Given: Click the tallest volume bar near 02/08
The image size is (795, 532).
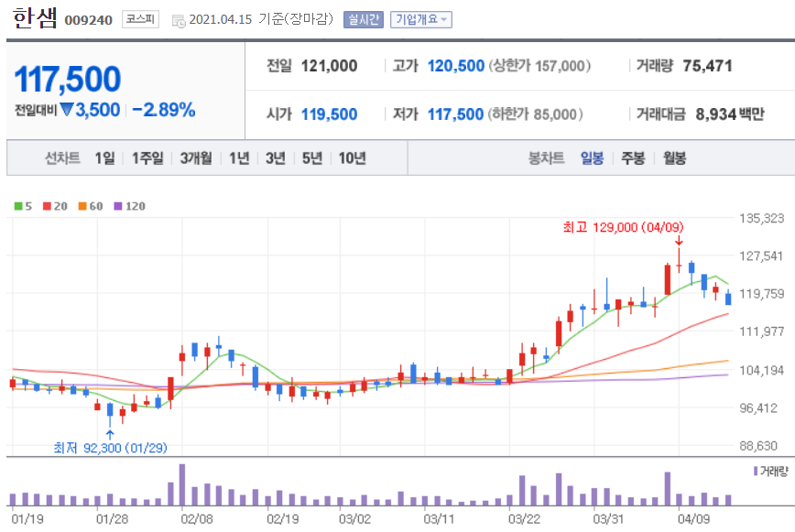Looking at the screenshot, I should tap(182, 485).
